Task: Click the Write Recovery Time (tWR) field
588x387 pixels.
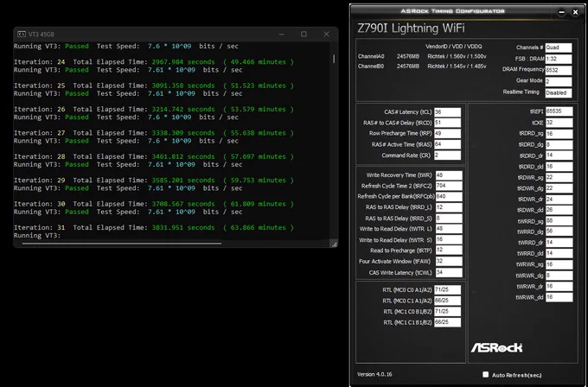Action: tap(449, 175)
